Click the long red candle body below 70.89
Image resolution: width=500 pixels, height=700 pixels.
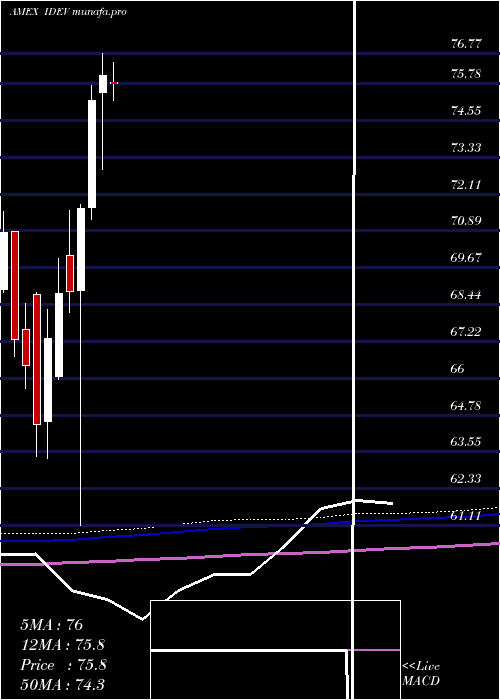[x=15, y=285]
